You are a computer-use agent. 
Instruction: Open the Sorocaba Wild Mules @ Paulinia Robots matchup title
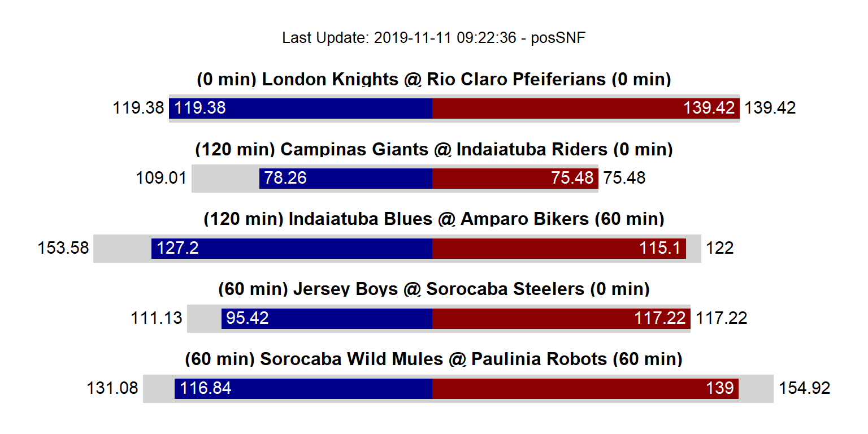pyautogui.click(x=433, y=359)
